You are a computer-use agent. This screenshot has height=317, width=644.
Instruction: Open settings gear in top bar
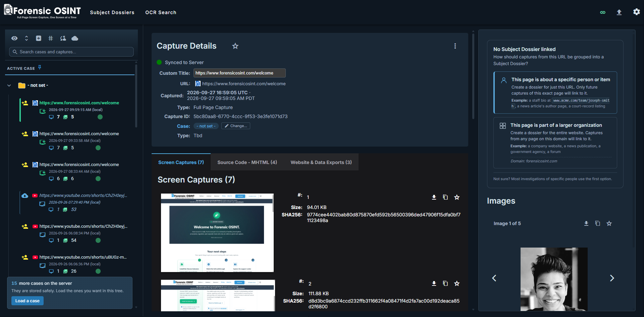tap(637, 12)
